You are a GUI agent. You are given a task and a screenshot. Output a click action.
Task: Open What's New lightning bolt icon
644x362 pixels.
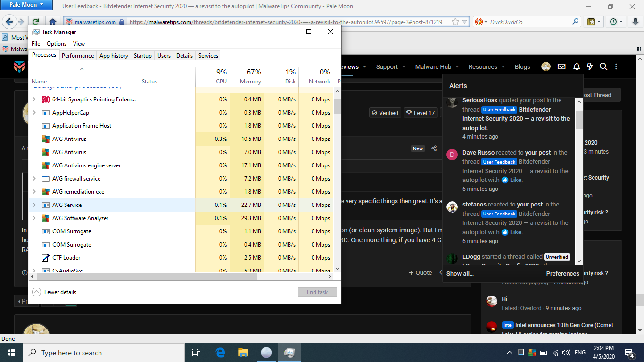pyautogui.click(x=589, y=67)
